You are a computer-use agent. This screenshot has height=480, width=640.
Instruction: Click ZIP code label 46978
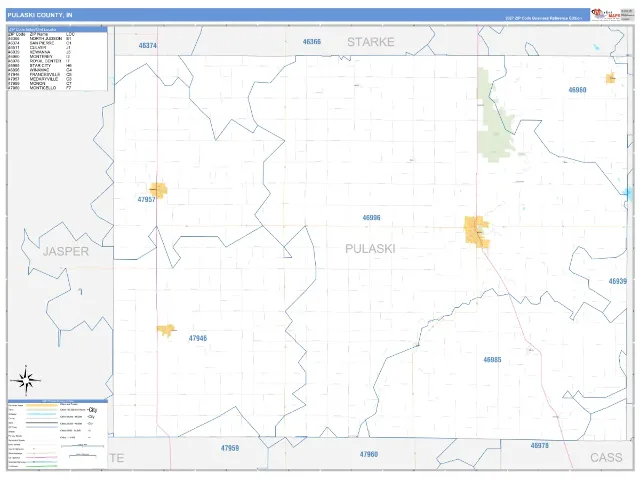pyautogui.click(x=540, y=446)
